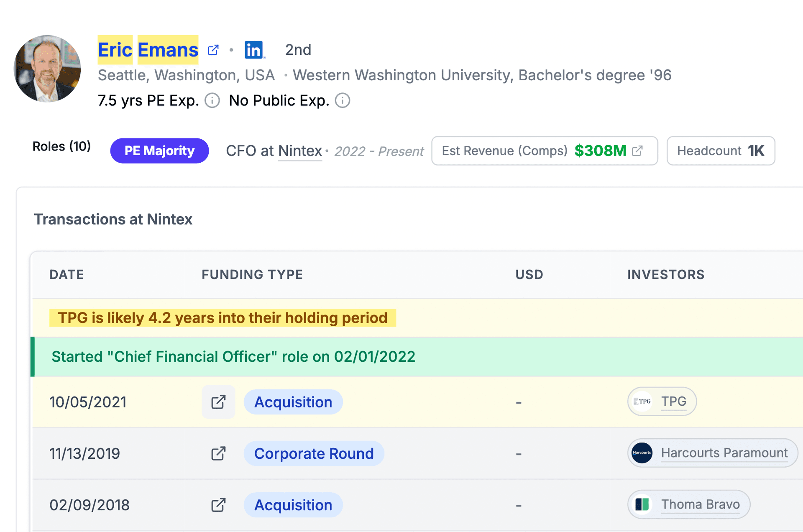The image size is (803, 532).
Task: Click the TPG investor logo
Action: [642, 401]
